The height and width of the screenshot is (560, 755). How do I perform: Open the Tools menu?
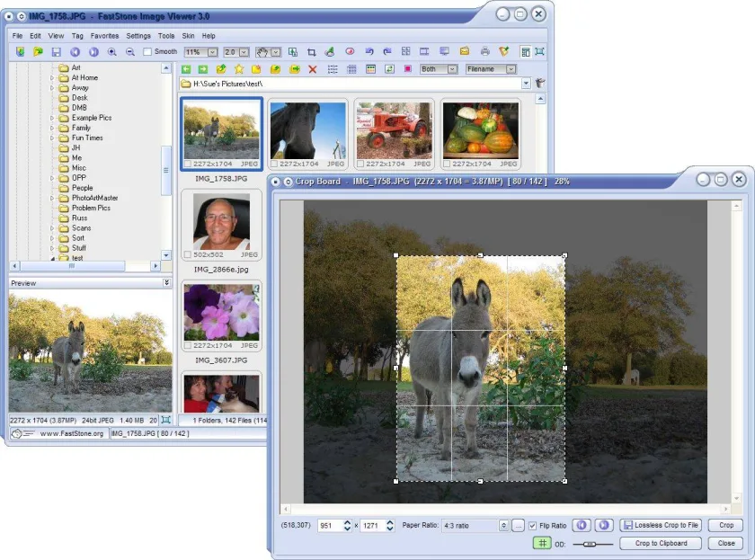click(166, 36)
